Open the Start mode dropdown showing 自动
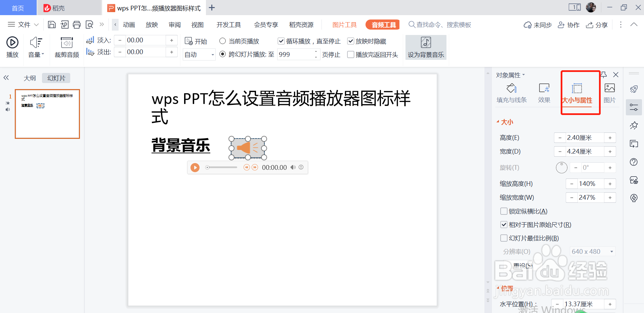Image resolution: width=644 pixels, height=313 pixels. click(x=199, y=54)
